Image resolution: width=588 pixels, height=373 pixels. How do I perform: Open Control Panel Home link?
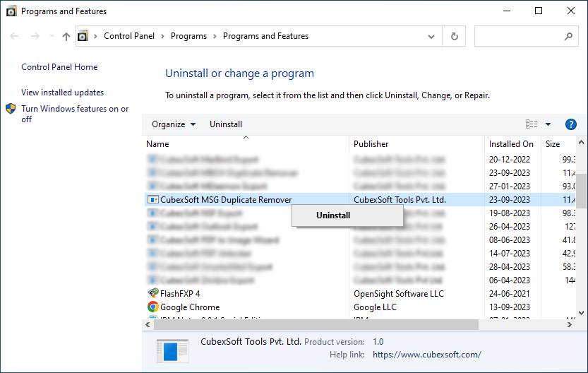(59, 67)
